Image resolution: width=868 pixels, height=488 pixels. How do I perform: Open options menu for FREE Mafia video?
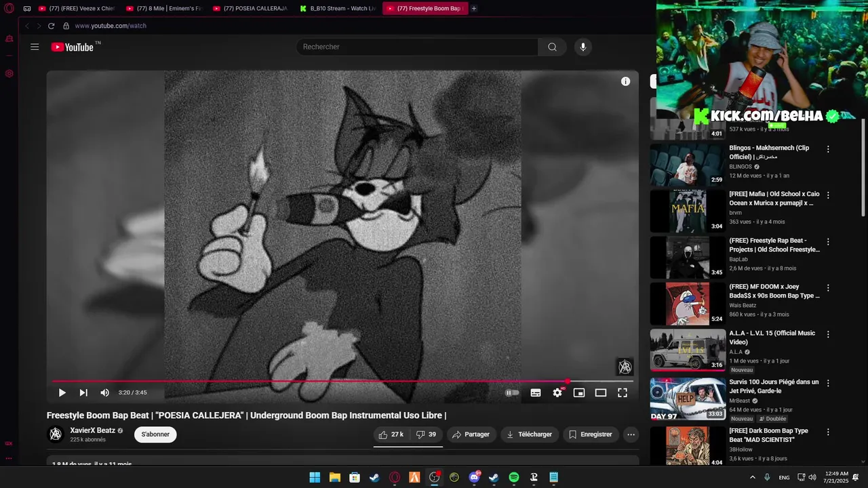828,195
